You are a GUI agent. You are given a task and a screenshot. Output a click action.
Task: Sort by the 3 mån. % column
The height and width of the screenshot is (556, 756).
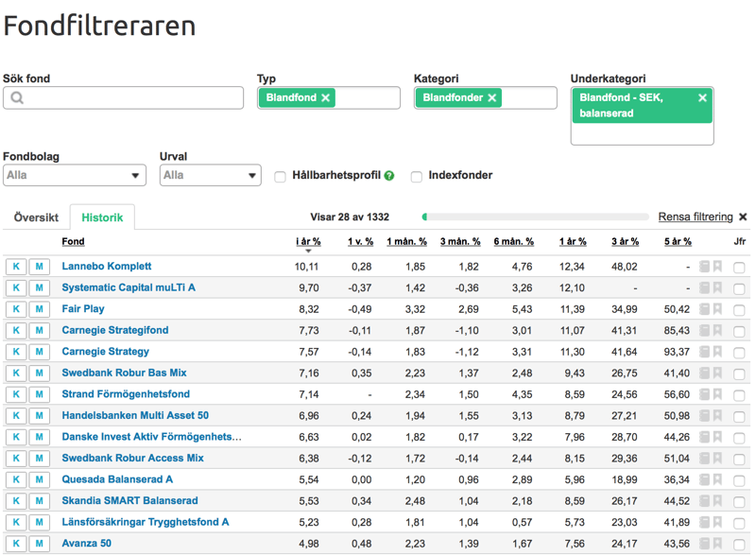(460, 241)
